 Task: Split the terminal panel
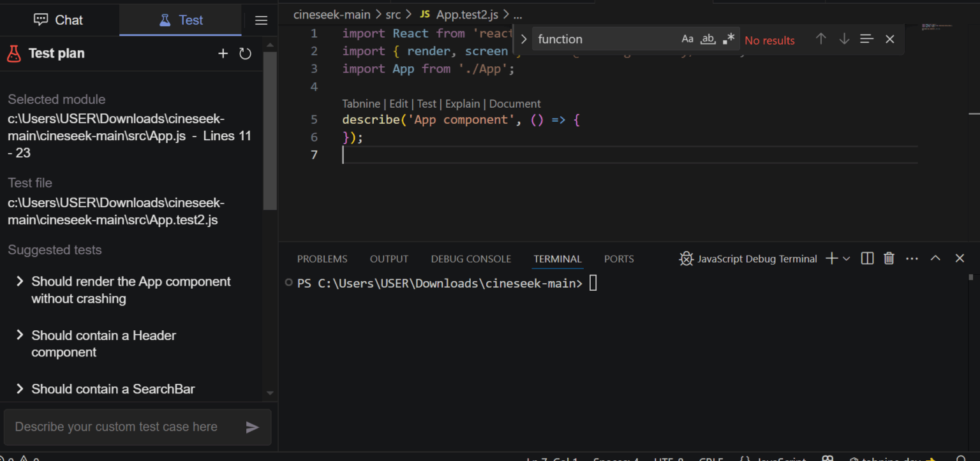pyautogui.click(x=867, y=258)
